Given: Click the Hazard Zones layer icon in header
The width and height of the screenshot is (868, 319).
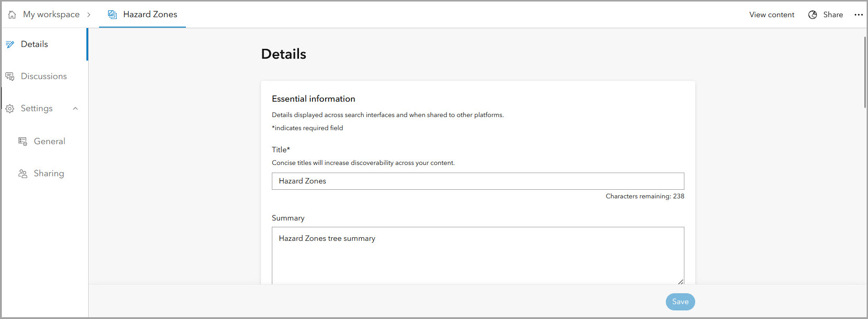Looking at the screenshot, I should [112, 14].
